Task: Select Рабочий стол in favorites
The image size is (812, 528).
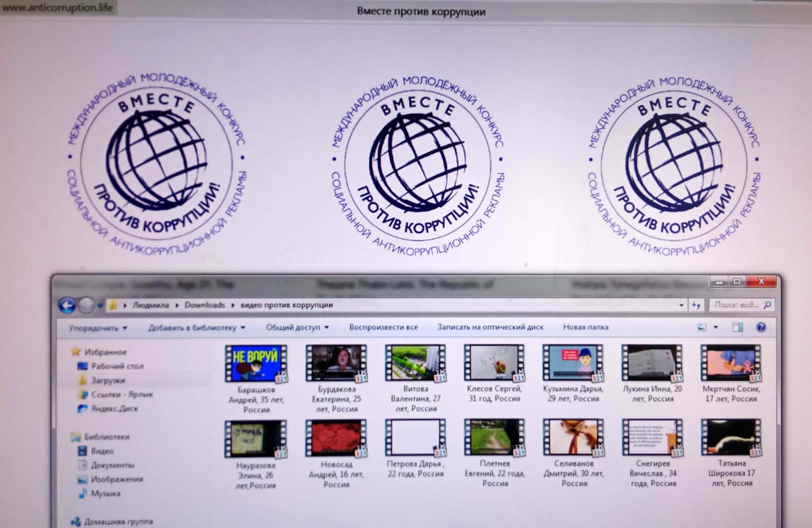Action: (x=116, y=366)
